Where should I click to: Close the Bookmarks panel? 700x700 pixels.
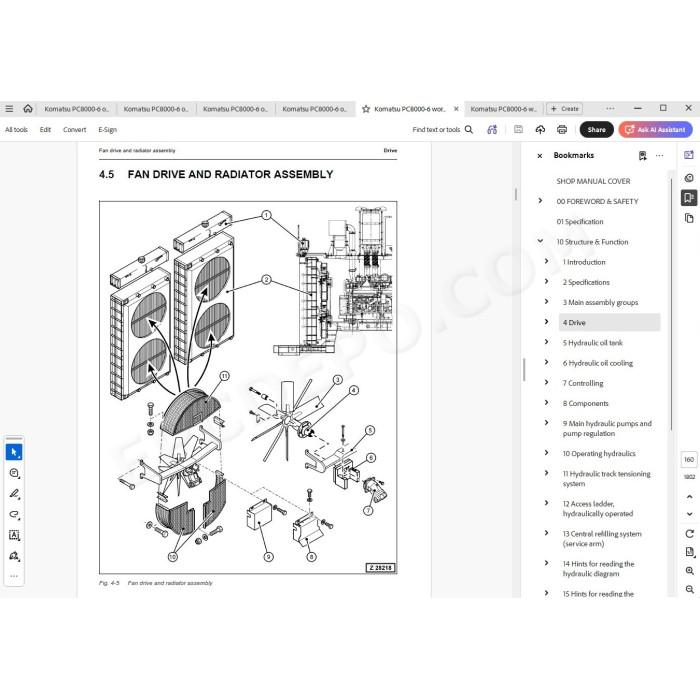pos(540,156)
